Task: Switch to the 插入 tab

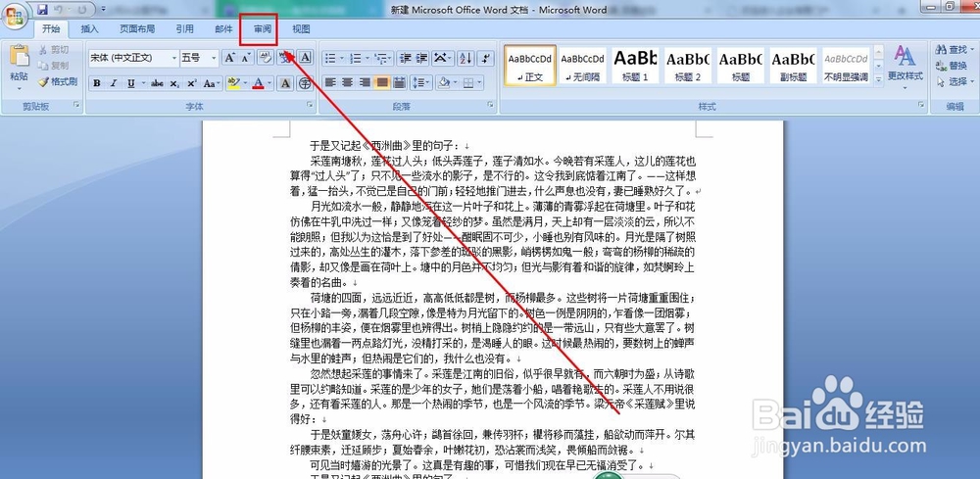Action: [90, 29]
